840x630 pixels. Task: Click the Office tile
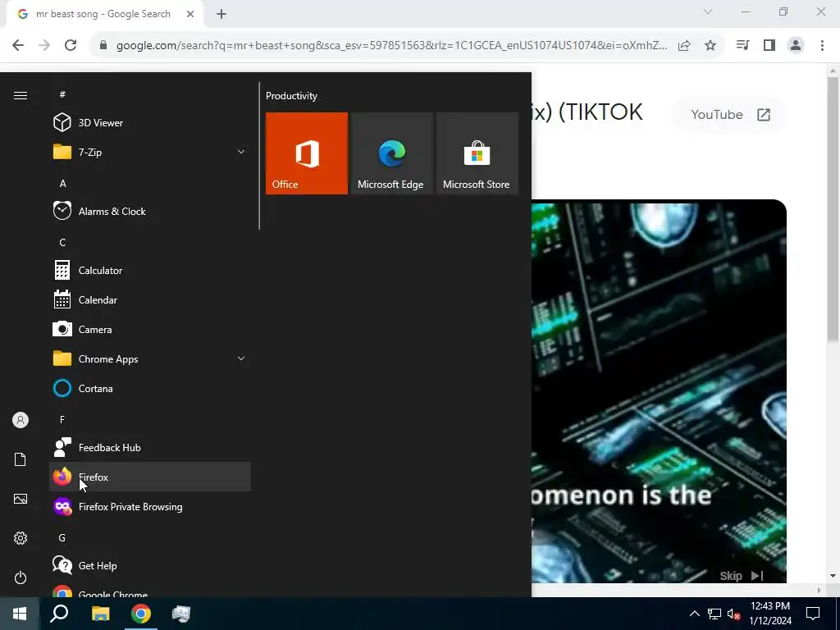tap(307, 153)
